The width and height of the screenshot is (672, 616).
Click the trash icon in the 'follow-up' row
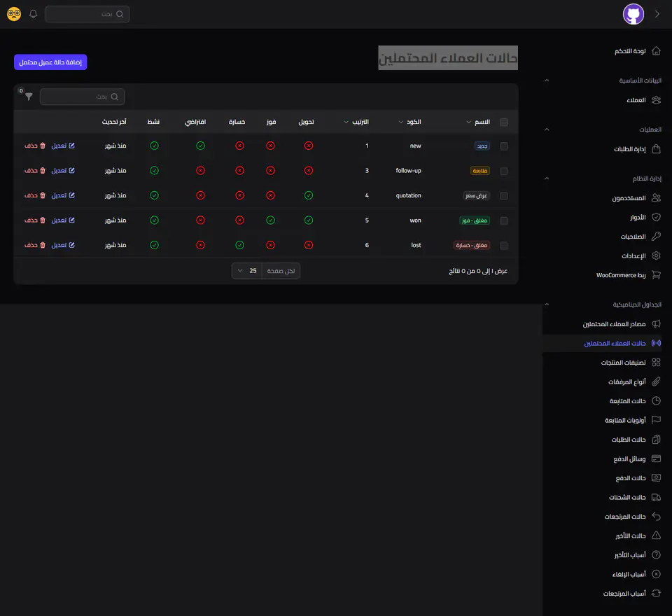click(x=43, y=171)
